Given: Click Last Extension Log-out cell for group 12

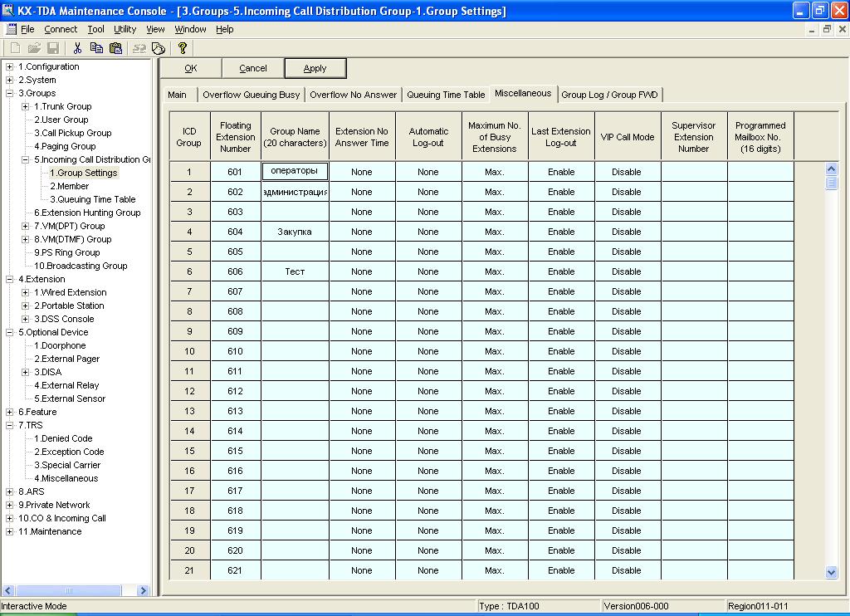Looking at the screenshot, I should [561, 391].
